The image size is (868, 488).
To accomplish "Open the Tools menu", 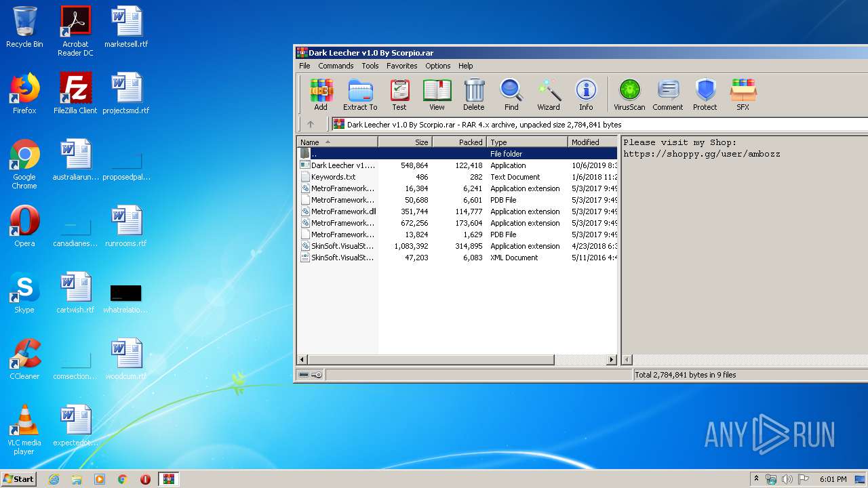I will [370, 66].
